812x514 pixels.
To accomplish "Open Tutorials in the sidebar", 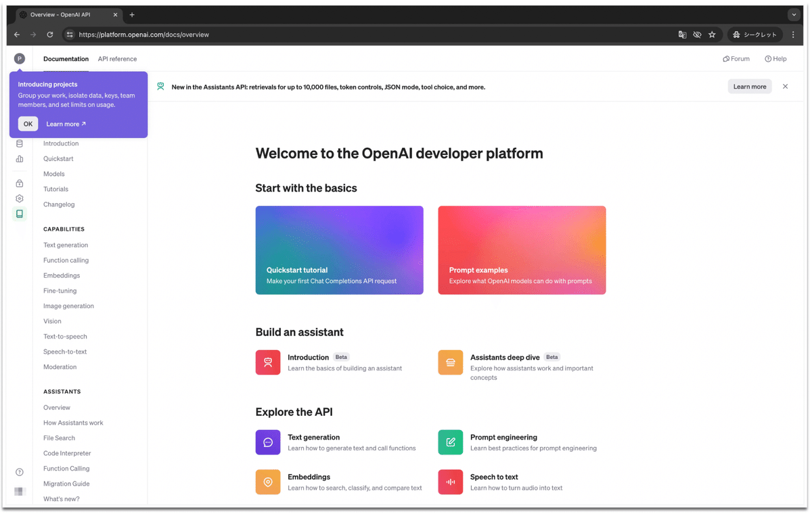I will (55, 190).
